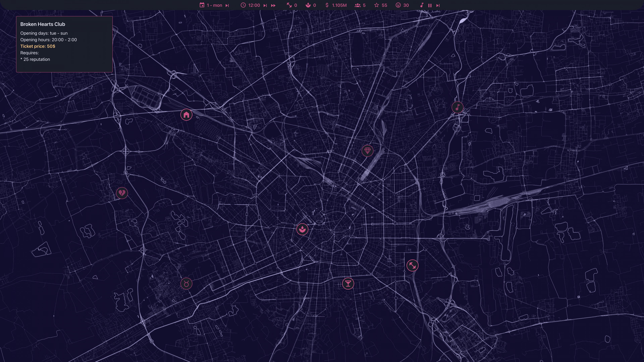The height and width of the screenshot is (362, 644).
Task: Click 'Opening hours: 20:00 - 2:00' line
Action: tap(48, 40)
